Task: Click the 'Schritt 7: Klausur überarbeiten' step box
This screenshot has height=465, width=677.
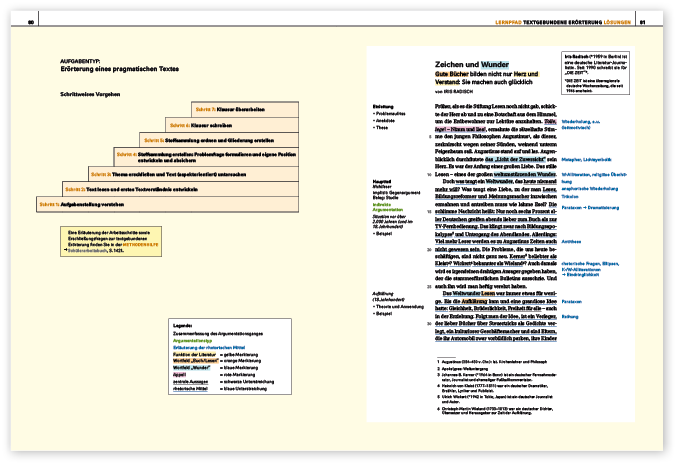Action: click(x=265, y=107)
